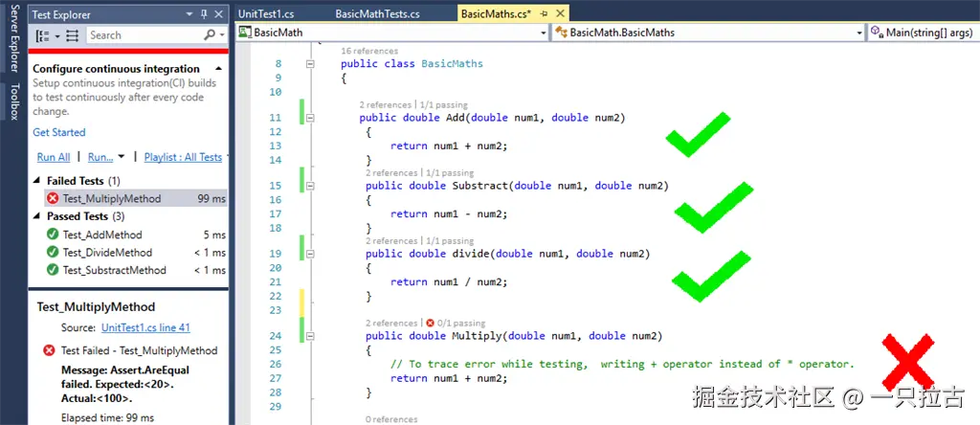This screenshot has height=425, width=980.
Task: Open Test Explorer window options dropdown
Action: (x=190, y=14)
